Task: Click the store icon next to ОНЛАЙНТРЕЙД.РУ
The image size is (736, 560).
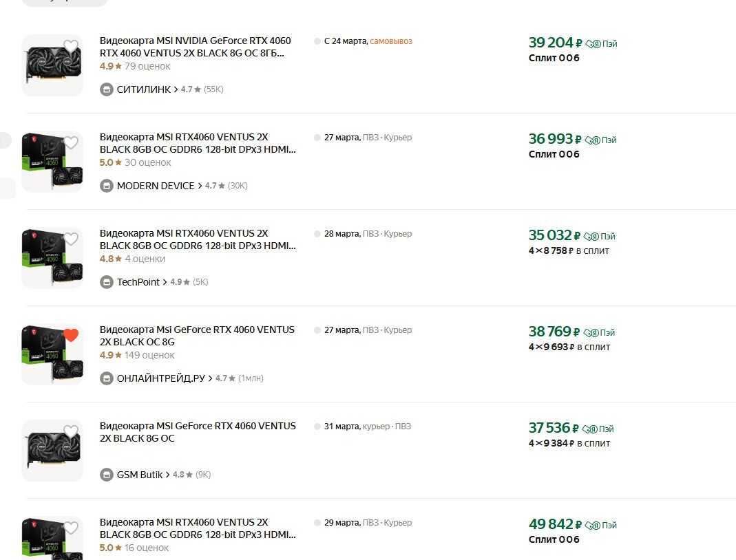Action: [107, 378]
